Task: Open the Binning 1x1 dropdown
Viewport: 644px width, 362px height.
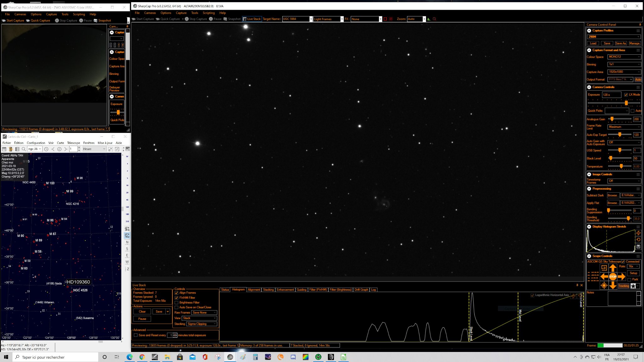Action: coord(624,64)
